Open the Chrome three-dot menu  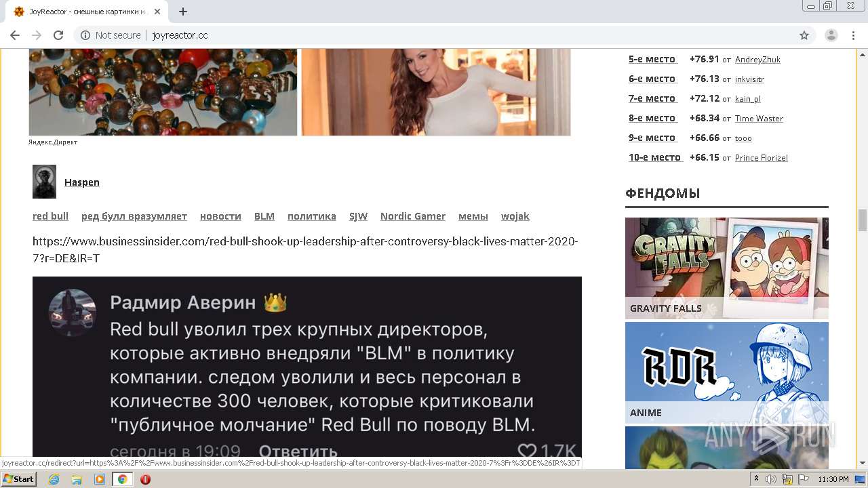854,35
